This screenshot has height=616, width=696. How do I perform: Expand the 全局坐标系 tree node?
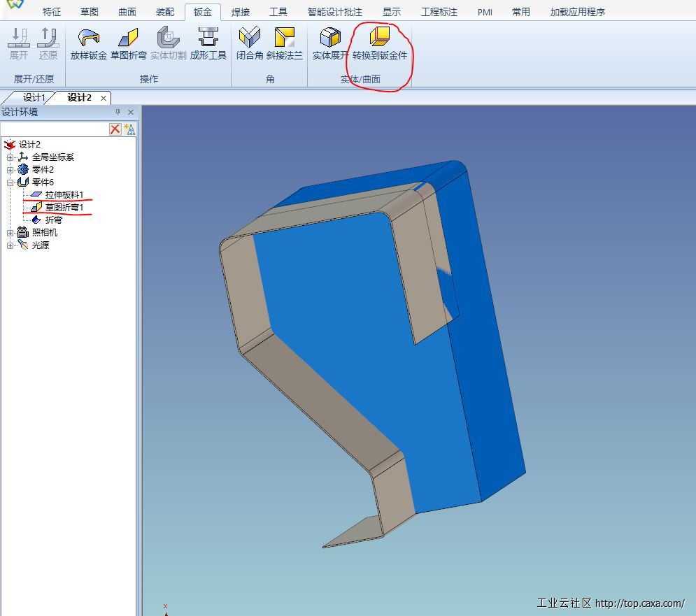point(10,157)
